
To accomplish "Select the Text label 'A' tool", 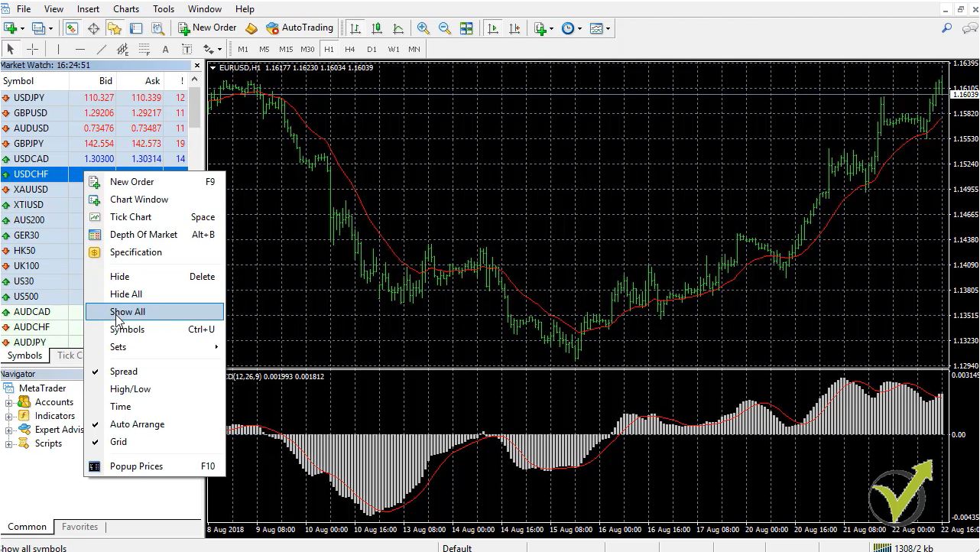I will coord(165,49).
